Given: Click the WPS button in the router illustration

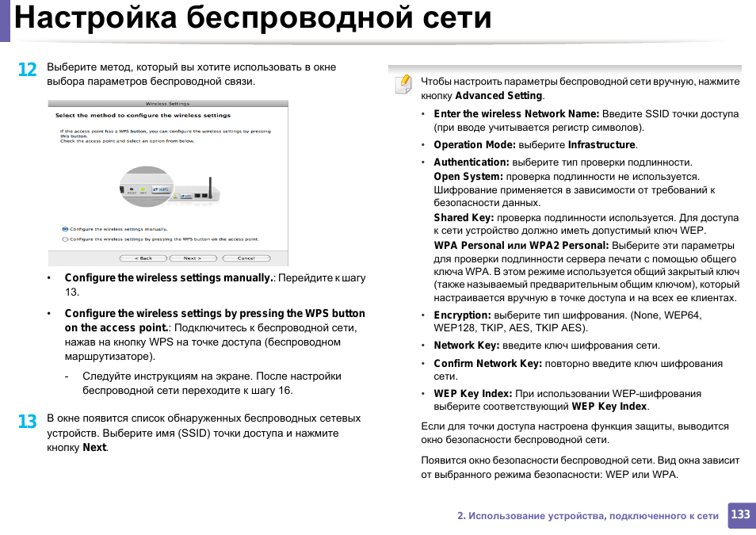Looking at the screenshot, I should (x=161, y=189).
